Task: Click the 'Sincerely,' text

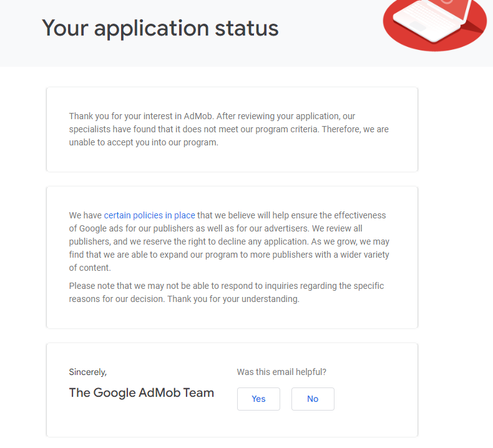Action: (88, 372)
